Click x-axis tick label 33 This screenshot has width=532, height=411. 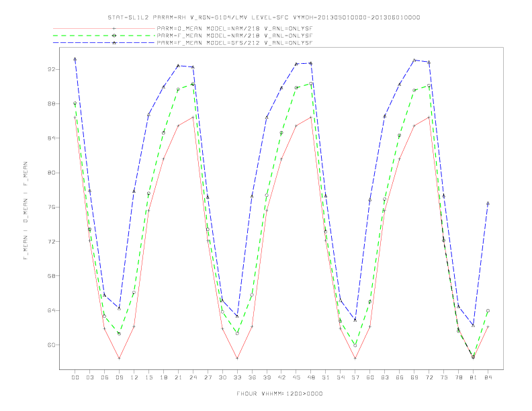click(237, 377)
